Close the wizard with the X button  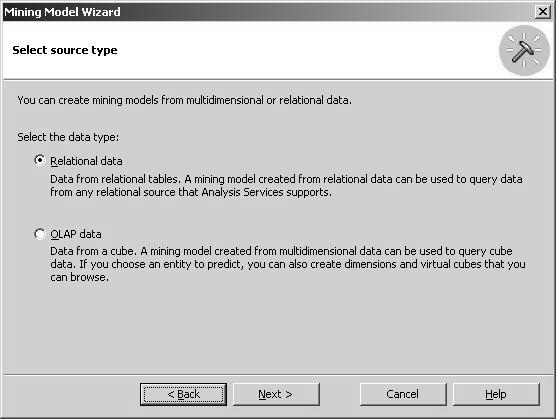click(x=543, y=12)
